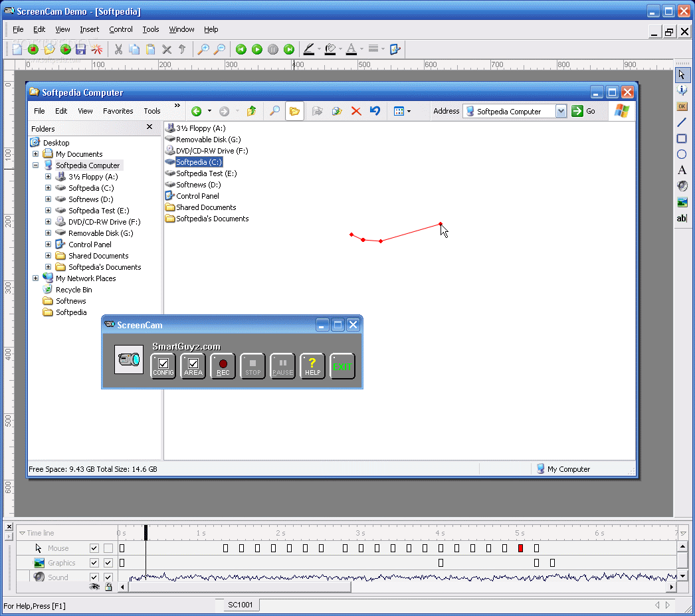Zoom out with the minus magnifier icon

coord(219,49)
